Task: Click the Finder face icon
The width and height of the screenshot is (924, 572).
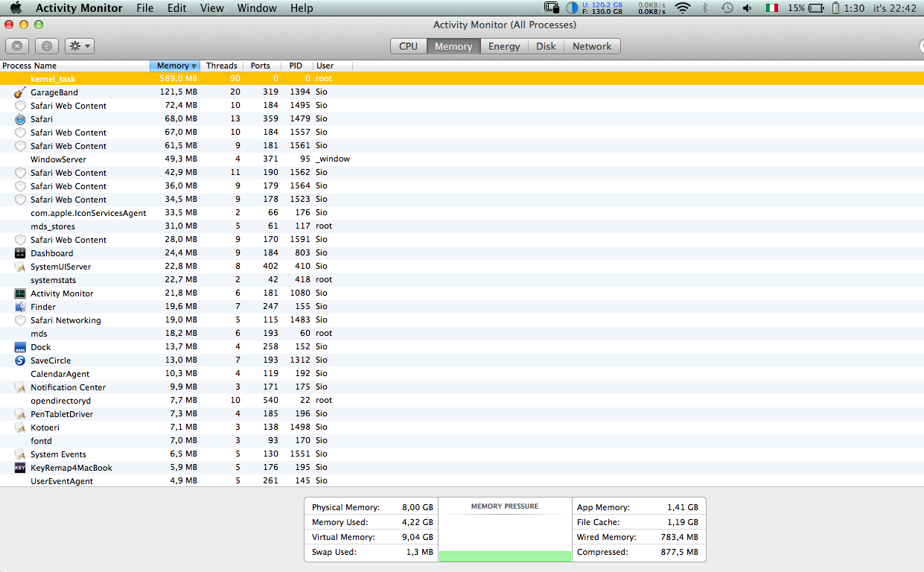Action: [x=20, y=307]
